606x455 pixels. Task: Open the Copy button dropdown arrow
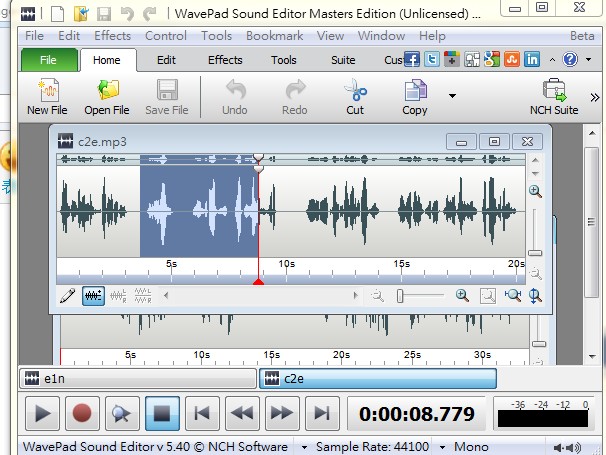pyautogui.click(x=452, y=95)
